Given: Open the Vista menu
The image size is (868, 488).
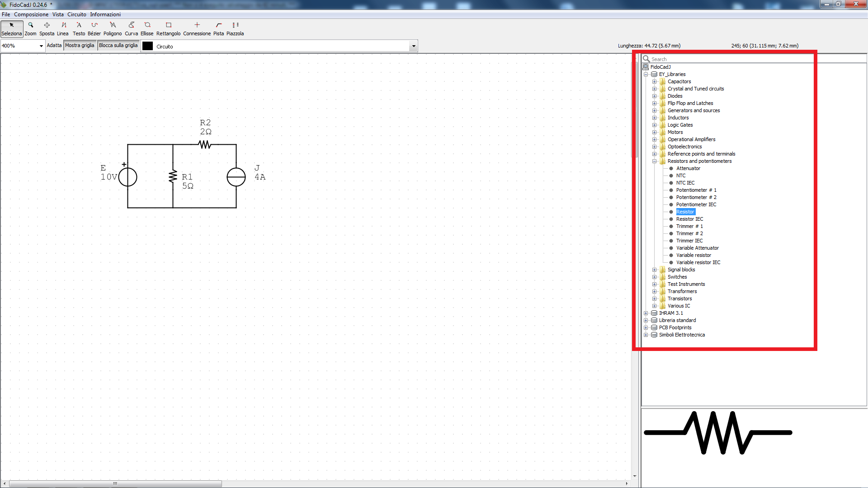Looking at the screenshot, I should pos(58,14).
